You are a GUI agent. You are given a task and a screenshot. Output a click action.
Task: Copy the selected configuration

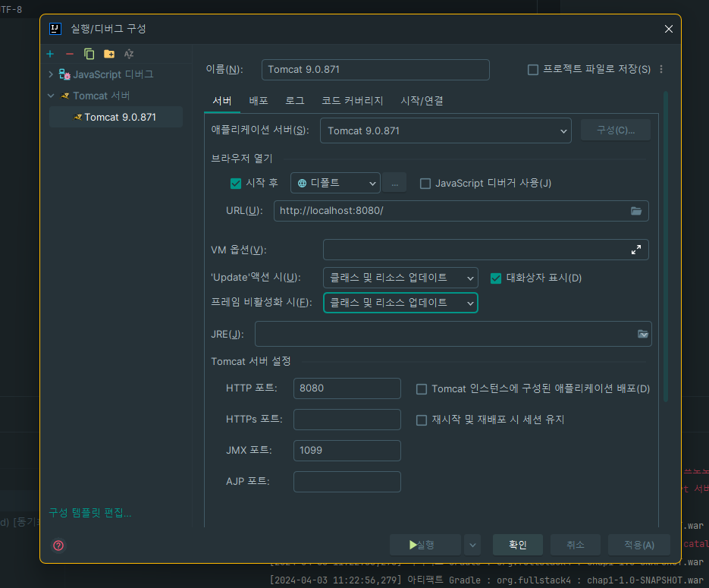point(89,55)
